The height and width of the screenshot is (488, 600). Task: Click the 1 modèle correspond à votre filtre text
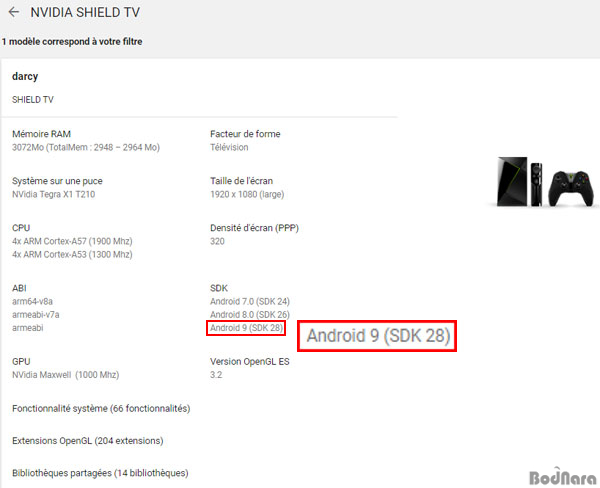pyautogui.click(x=72, y=41)
